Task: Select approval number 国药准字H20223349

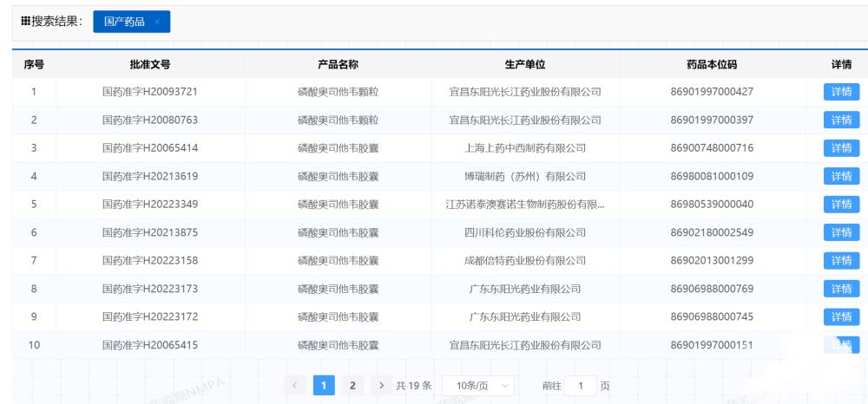Action: click(x=150, y=205)
